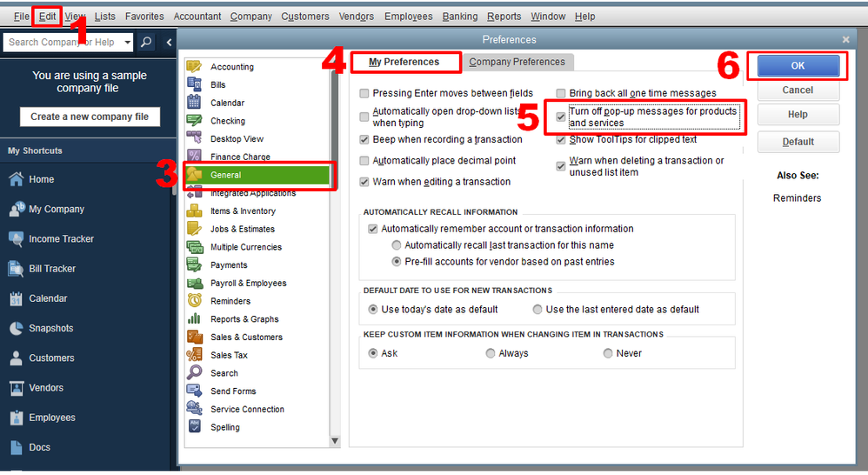
Task: Open the Bills preferences icon
Action: 194,84
